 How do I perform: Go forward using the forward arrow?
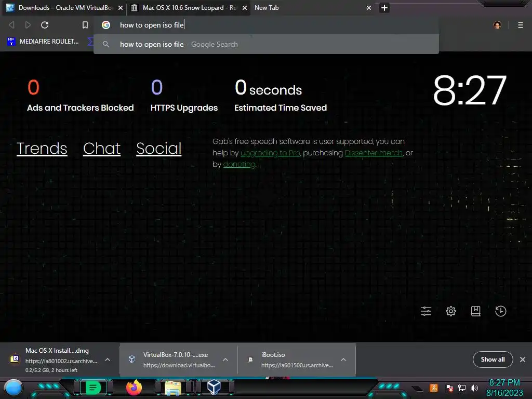28,25
